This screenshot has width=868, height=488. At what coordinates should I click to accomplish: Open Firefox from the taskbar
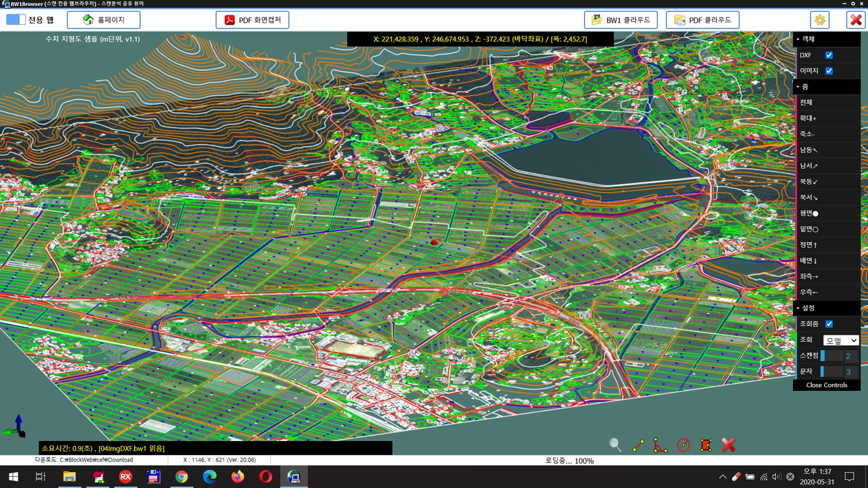pos(237,477)
